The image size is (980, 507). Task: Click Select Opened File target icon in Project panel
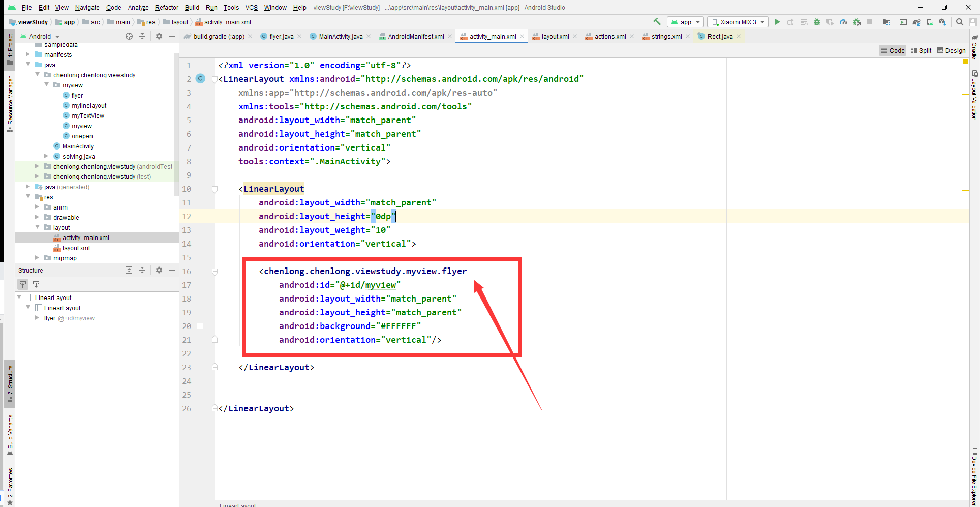(129, 36)
